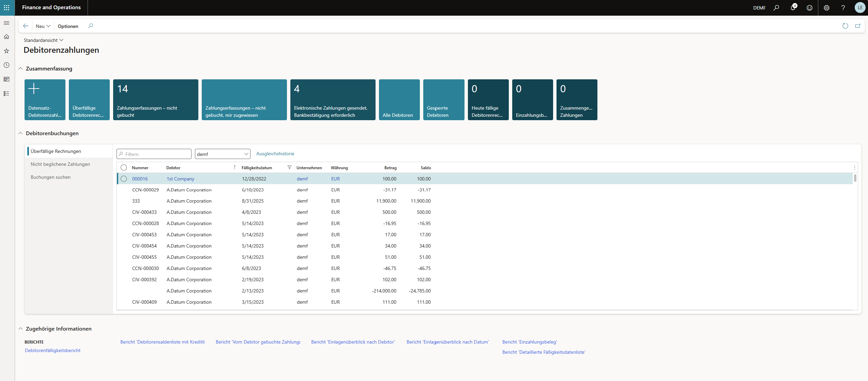
Task: Open the Standardansicht view selector
Action: [43, 40]
